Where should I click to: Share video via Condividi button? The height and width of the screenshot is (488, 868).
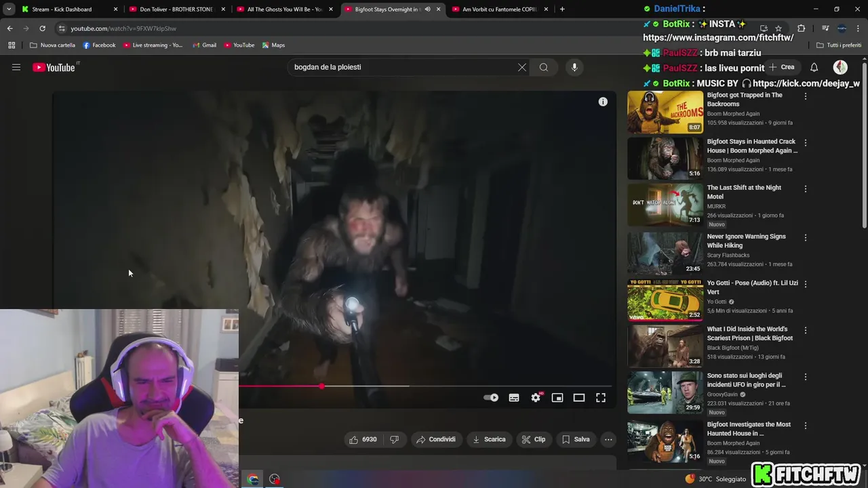pyautogui.click(x=435, y=439)
